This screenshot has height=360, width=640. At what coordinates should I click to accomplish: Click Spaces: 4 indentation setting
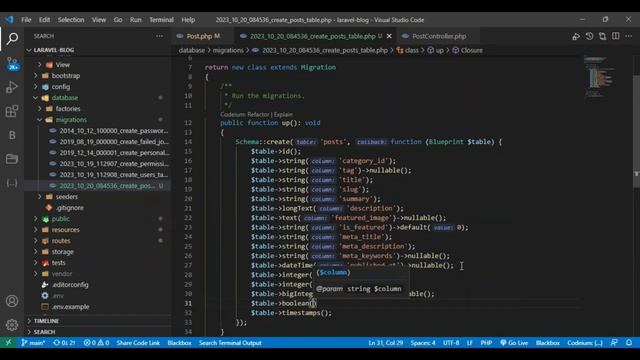[423, 343]
